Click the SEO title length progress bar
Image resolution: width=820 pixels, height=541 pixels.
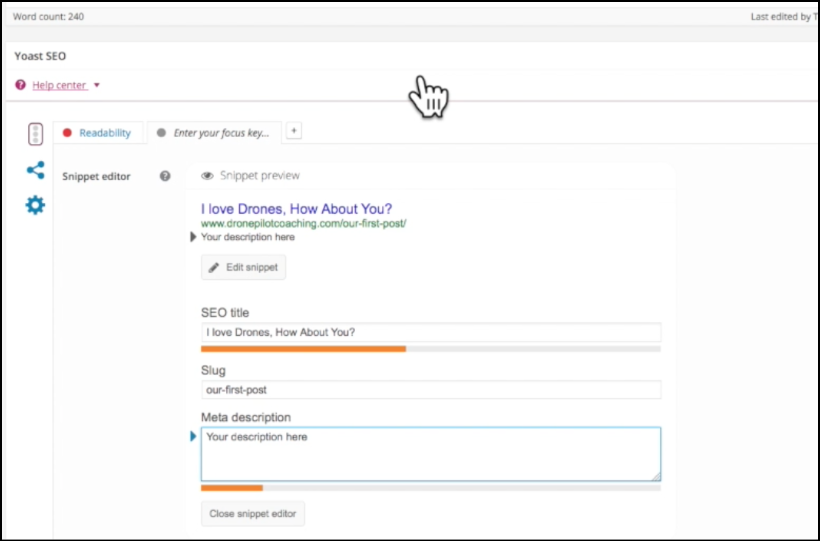click(x=431, y=349)
